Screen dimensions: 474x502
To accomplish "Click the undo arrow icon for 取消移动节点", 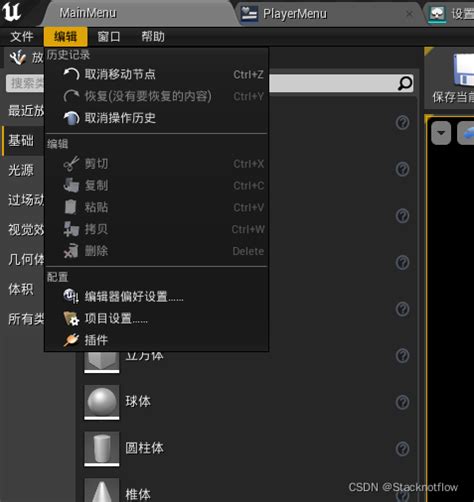I will tap(71, 74).
